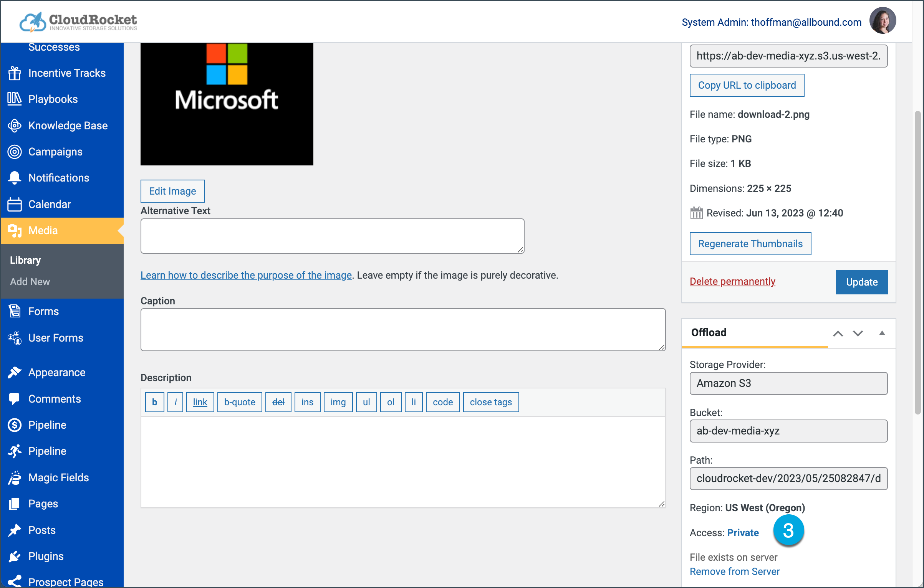Open the Plugins plug icon
This screenshot has height=588, width=924.
click(15, 556)
